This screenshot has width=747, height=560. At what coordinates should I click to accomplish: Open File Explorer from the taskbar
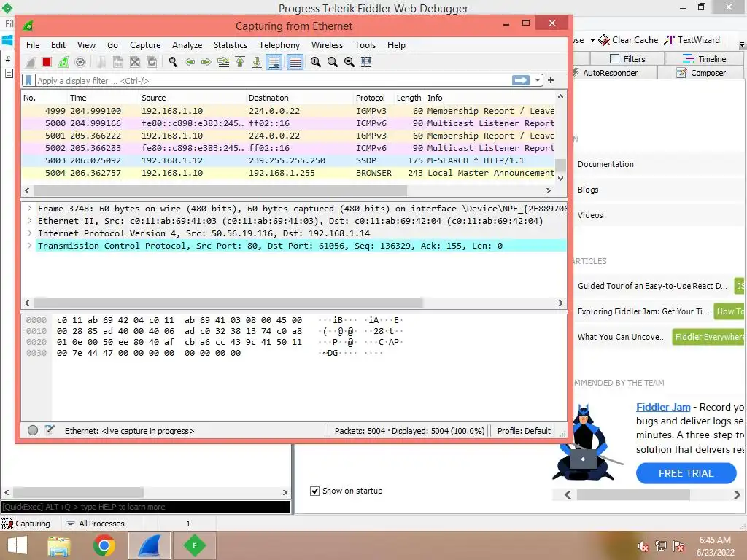point(59,545)
